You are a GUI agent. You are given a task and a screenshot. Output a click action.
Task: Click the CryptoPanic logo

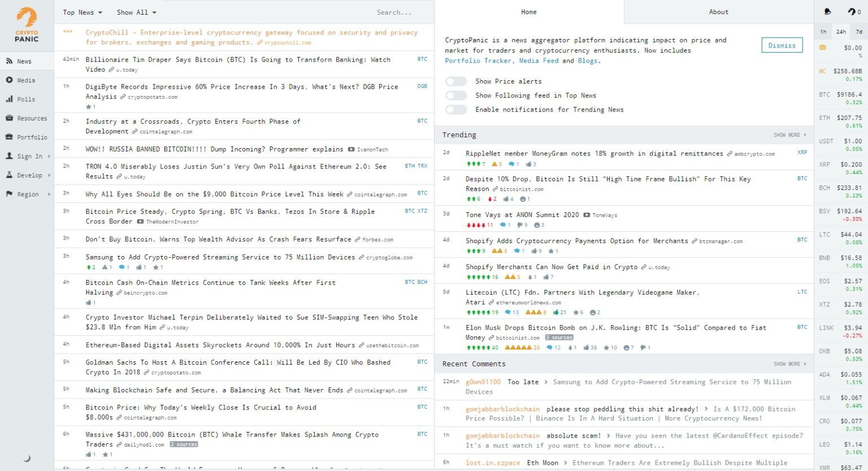pyautogui.click(x=27, y=25)
